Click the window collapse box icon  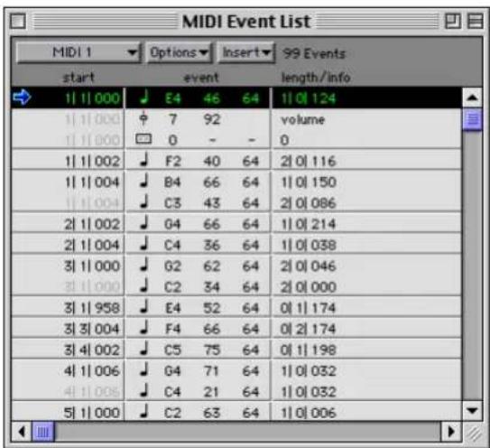click(475, 22)
